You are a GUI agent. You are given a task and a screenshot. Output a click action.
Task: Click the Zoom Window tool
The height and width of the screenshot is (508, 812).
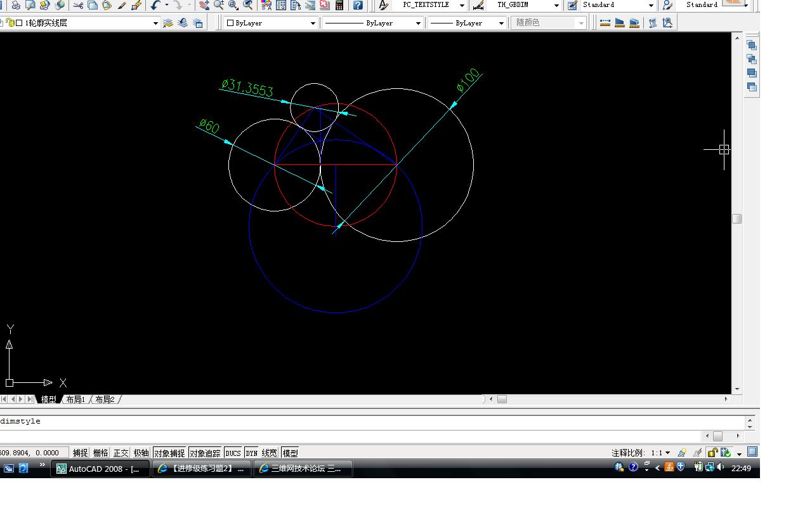[x=233, y=5]
